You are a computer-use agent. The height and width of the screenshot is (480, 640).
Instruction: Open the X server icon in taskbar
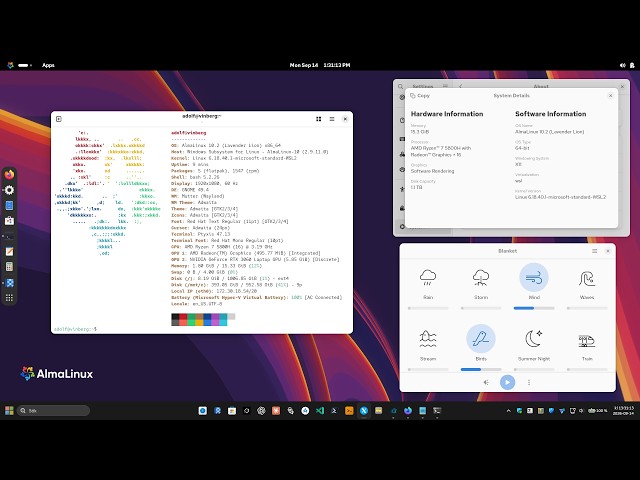tap(364, 411)
